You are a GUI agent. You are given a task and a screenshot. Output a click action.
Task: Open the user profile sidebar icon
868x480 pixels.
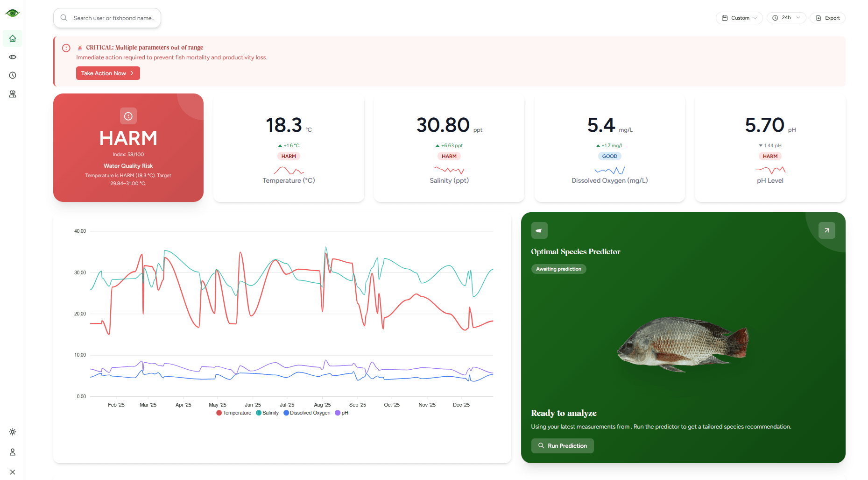13,452
